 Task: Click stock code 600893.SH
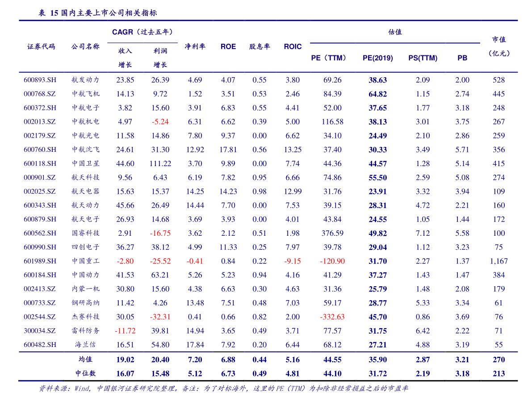(x=40, y=80)
